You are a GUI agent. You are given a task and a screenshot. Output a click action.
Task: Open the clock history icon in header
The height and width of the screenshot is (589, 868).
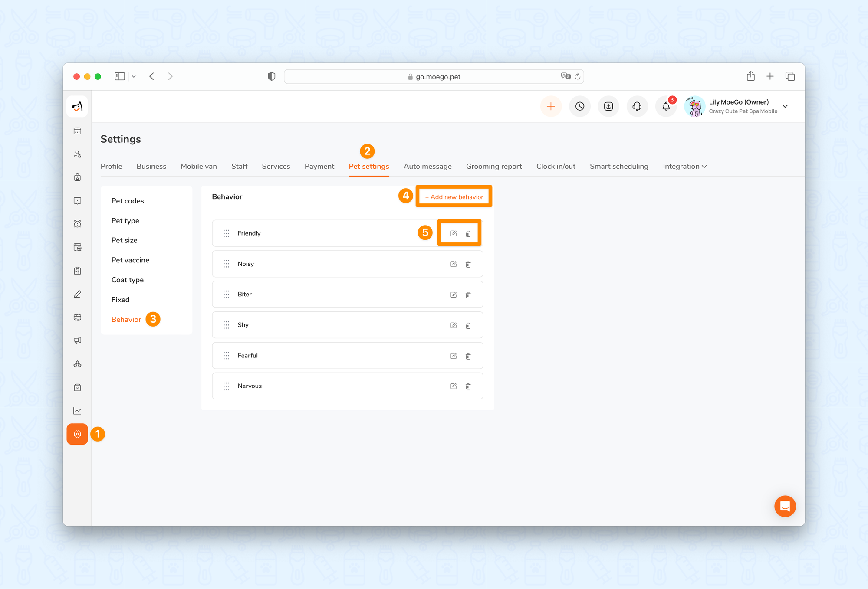click(x=580, y=106)
